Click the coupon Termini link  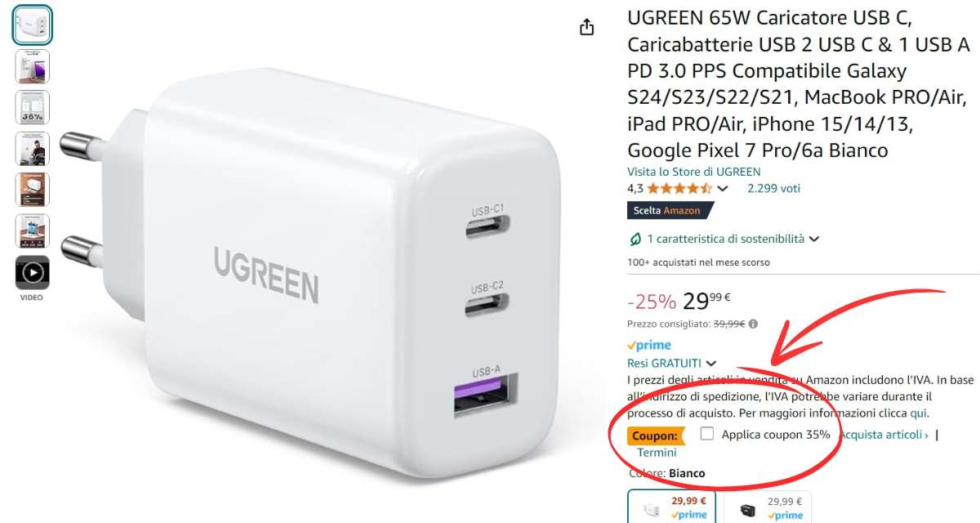(657, 452)
